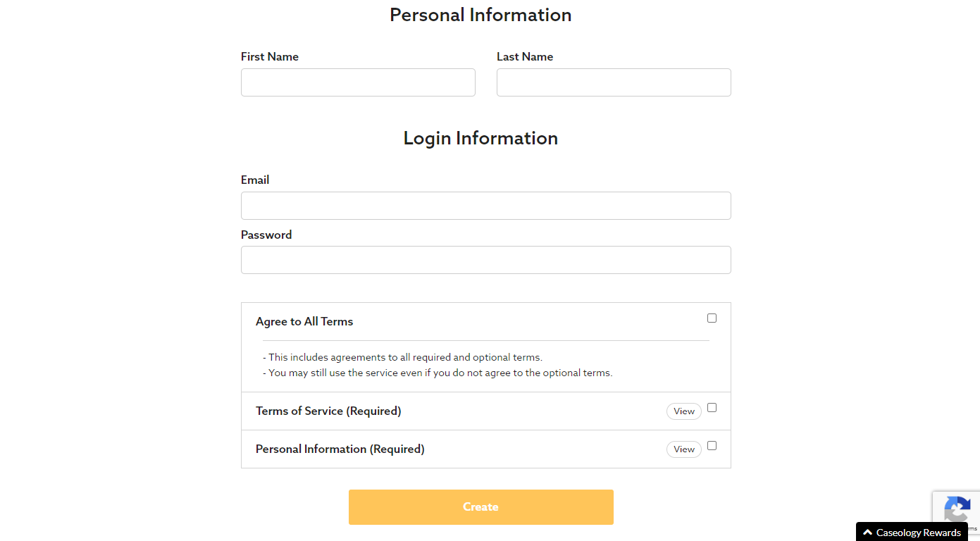The height and width of the screenshot is (541, 980).
Task: Focus the First Name input field
Action: click(x=358, y=82)
